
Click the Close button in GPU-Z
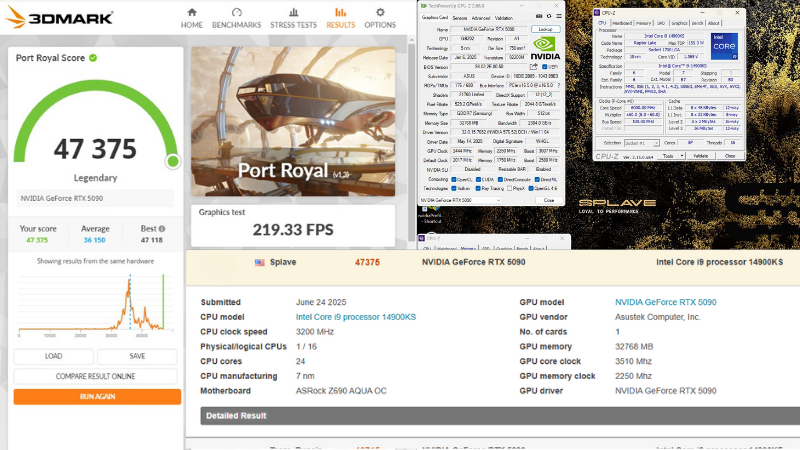pyautogui.click(x=549, y=200)
